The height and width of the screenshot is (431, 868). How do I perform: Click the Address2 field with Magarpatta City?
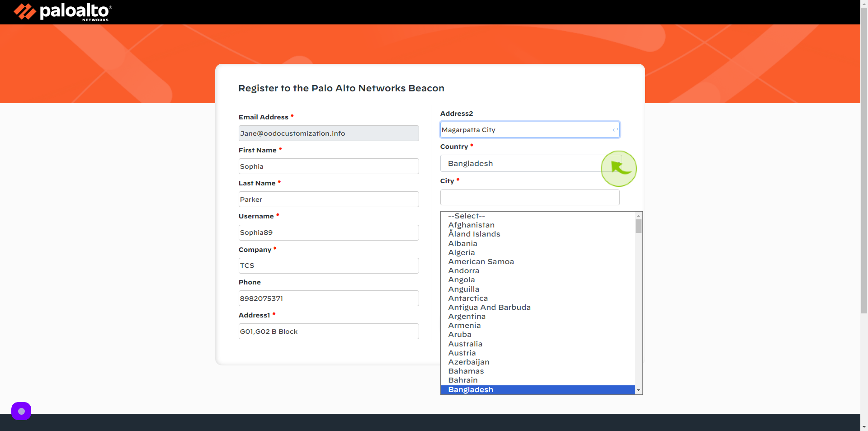tap(530, 130)
